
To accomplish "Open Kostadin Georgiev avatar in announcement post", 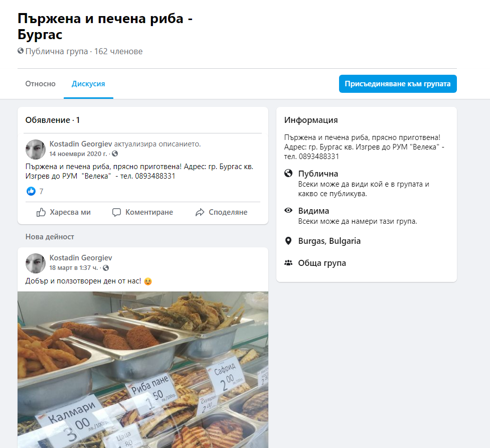I will tap(35, 150).
